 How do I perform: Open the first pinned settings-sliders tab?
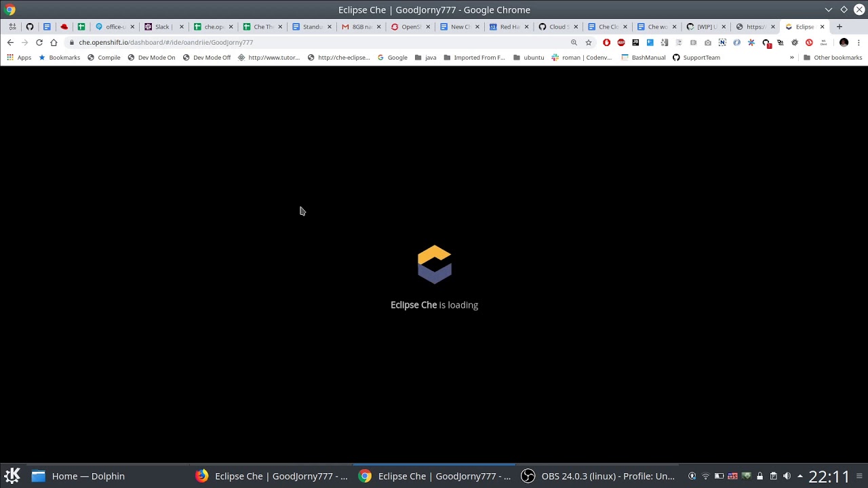[x=12, y=26]
